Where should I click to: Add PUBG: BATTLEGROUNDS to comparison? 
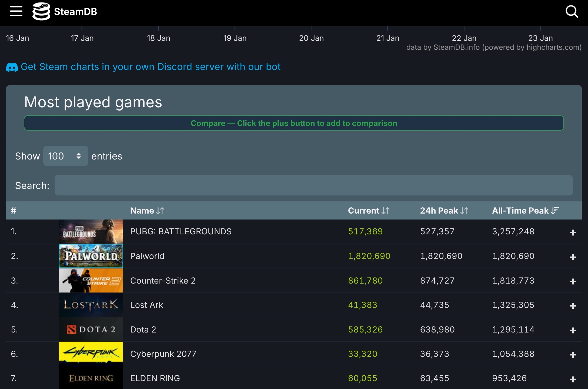(x=573, y=232)
